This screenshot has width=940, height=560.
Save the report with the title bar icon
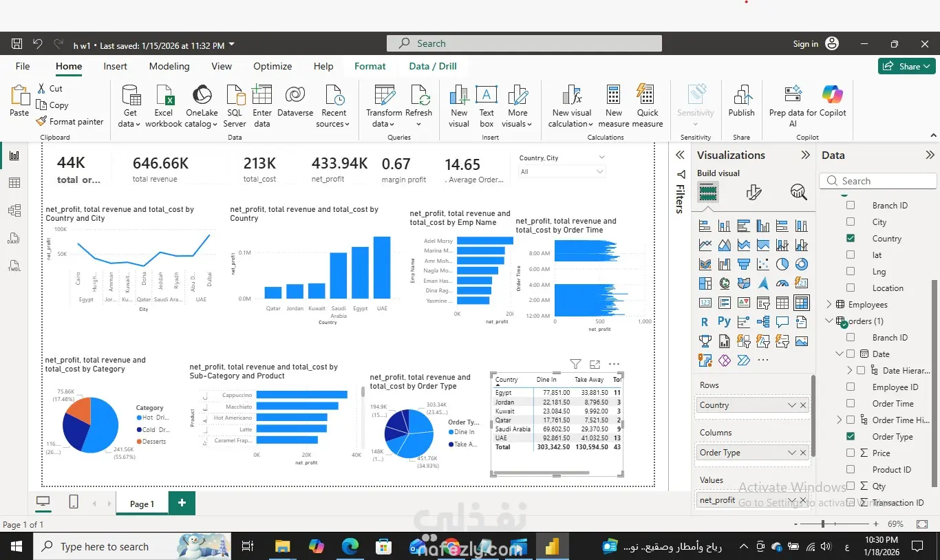click(x=17, y=44)
